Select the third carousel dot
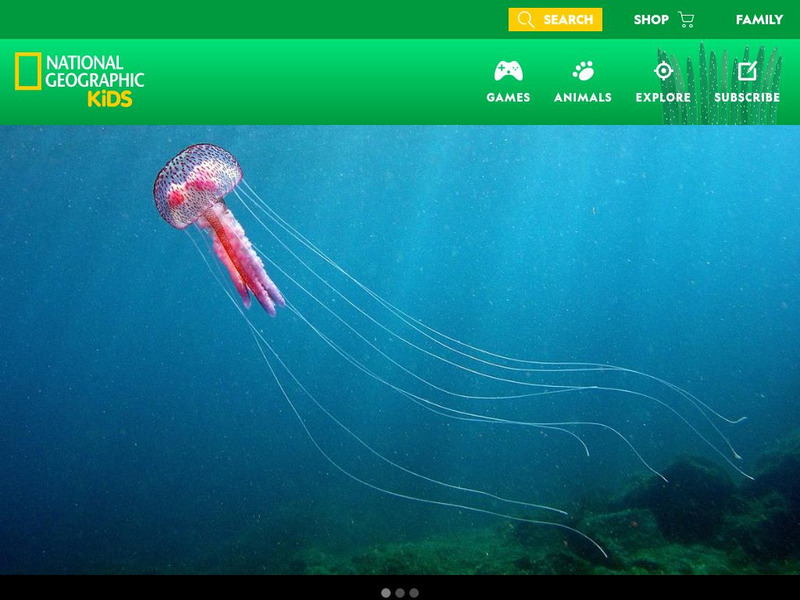The width and height of the screenshot is (800, 600). click(414, 592)
